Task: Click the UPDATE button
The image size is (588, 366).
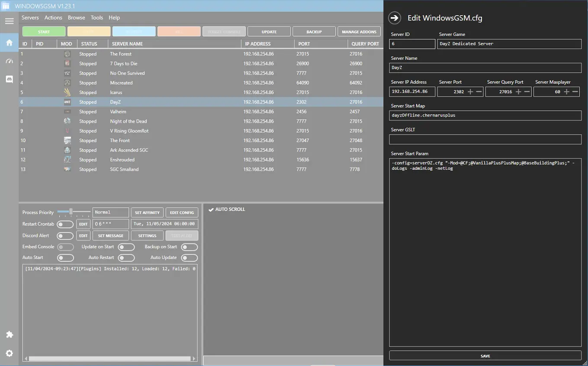Action: [269, 32]
